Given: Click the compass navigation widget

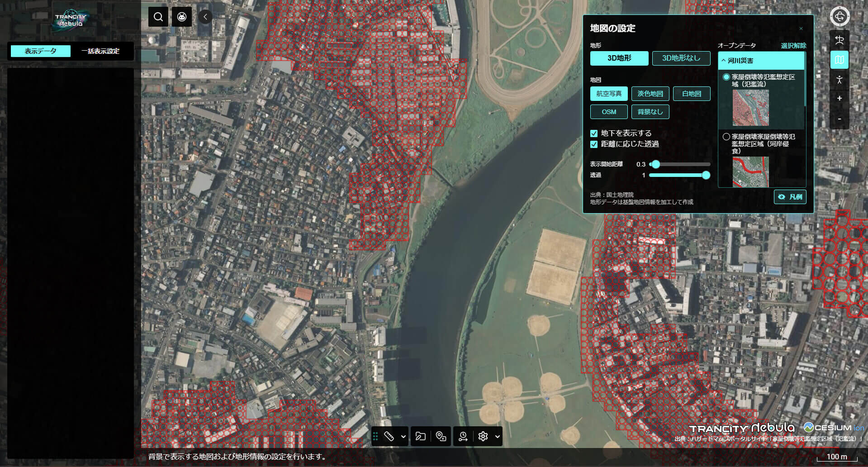Looking at the screenshot, I should tap(840, 17).
